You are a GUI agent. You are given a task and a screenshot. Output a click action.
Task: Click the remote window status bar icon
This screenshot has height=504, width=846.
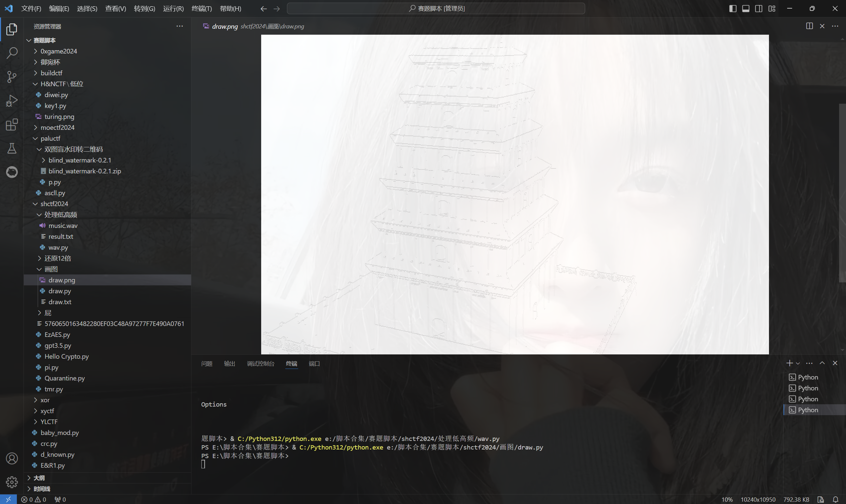pos(8,499)
